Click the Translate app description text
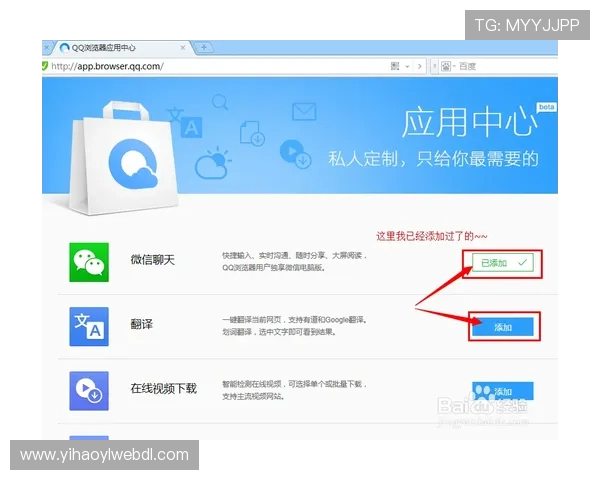The image size is (600, 480). click(294, 326)
